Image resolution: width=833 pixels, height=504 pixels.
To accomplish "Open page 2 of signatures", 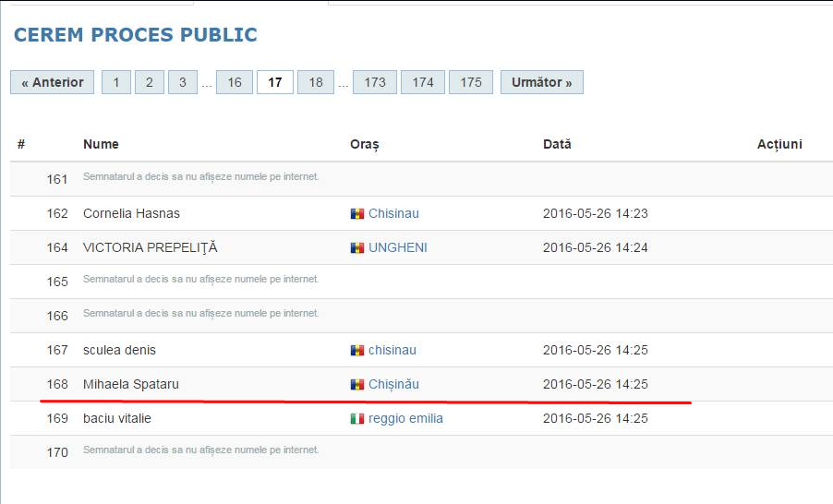I will [x=150, y=82].
